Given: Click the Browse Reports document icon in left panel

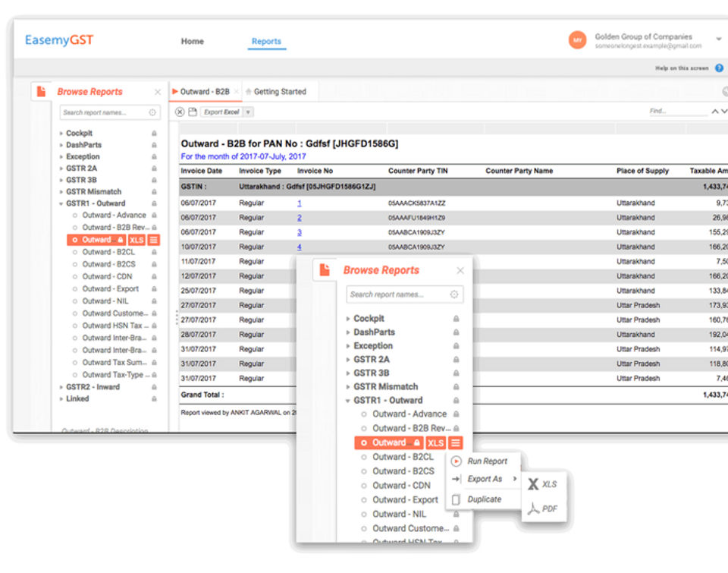Looking at the screenshot, I should coord(41,91).
